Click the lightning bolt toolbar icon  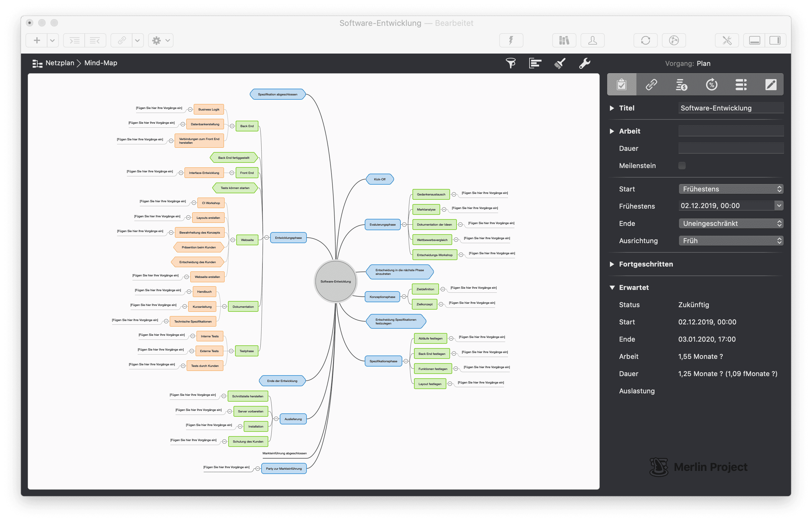click(511, 40)
